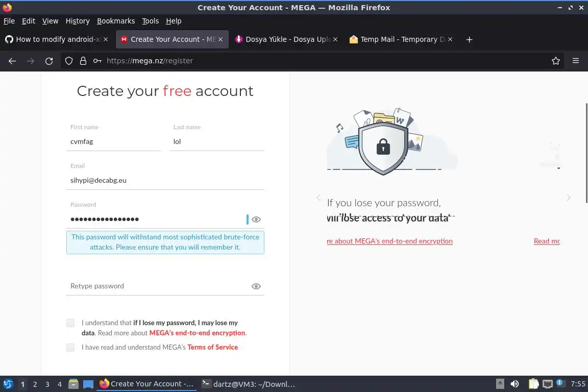Show the next carousel slide

click(x=569, y=198)
